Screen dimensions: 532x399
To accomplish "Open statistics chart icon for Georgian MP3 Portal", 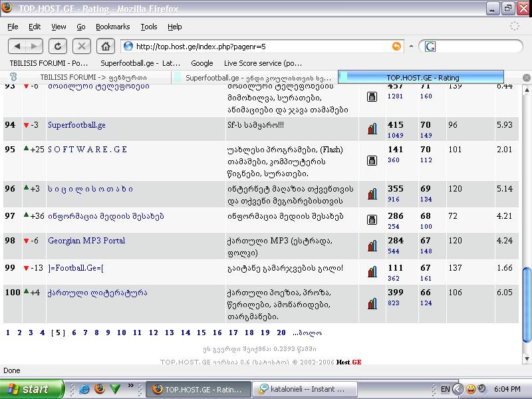I will (x=372, y=245).
